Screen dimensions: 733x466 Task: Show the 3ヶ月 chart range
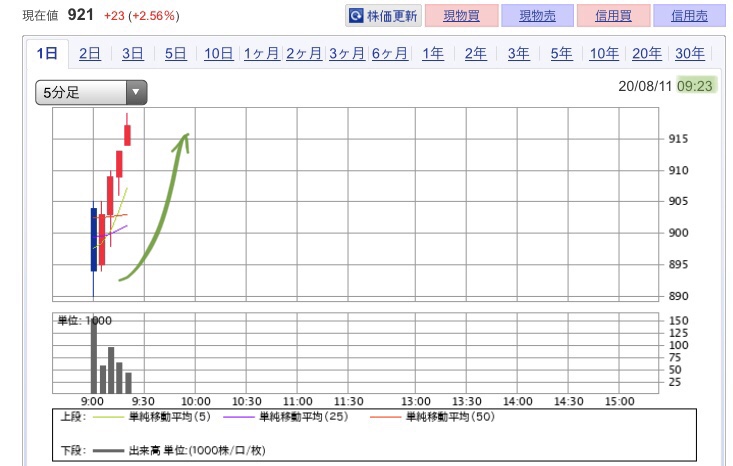point(347,53)
